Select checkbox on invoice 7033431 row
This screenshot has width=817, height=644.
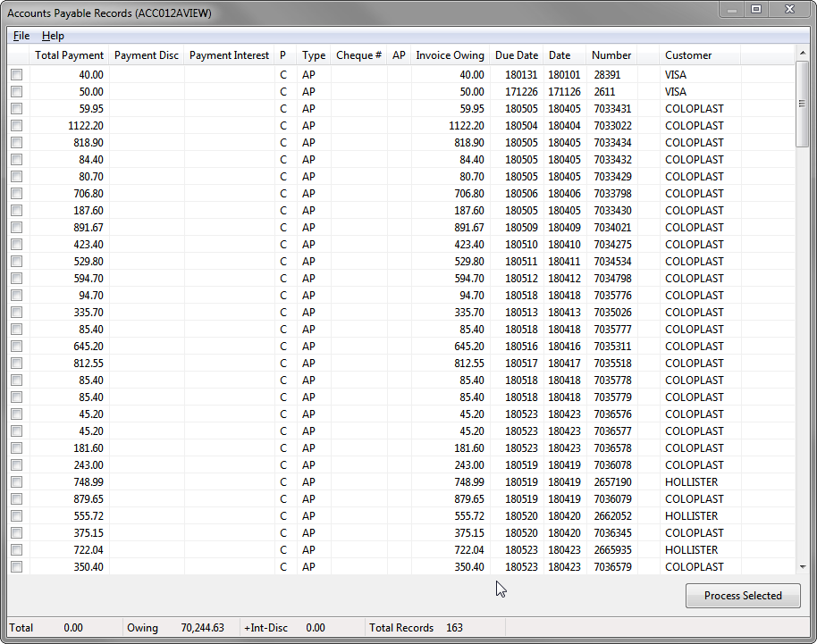click(17, 109)
